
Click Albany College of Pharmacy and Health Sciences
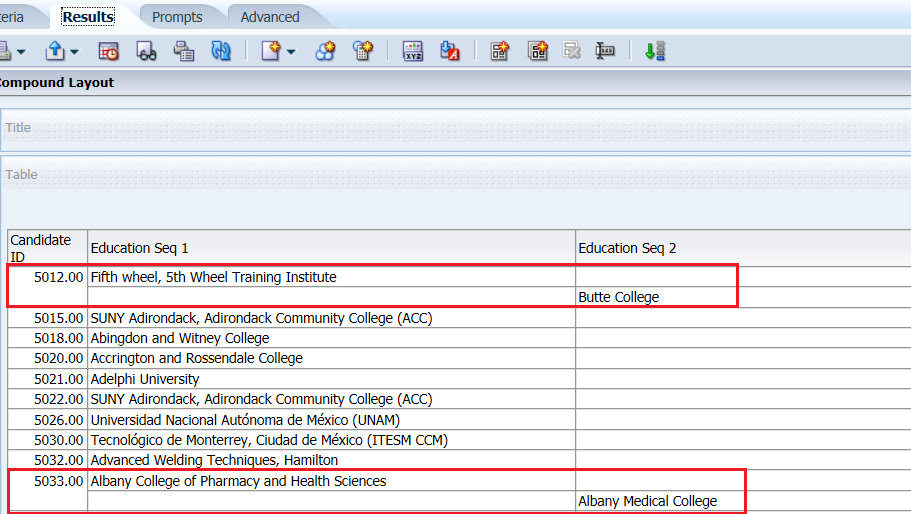tap(331, 481)
